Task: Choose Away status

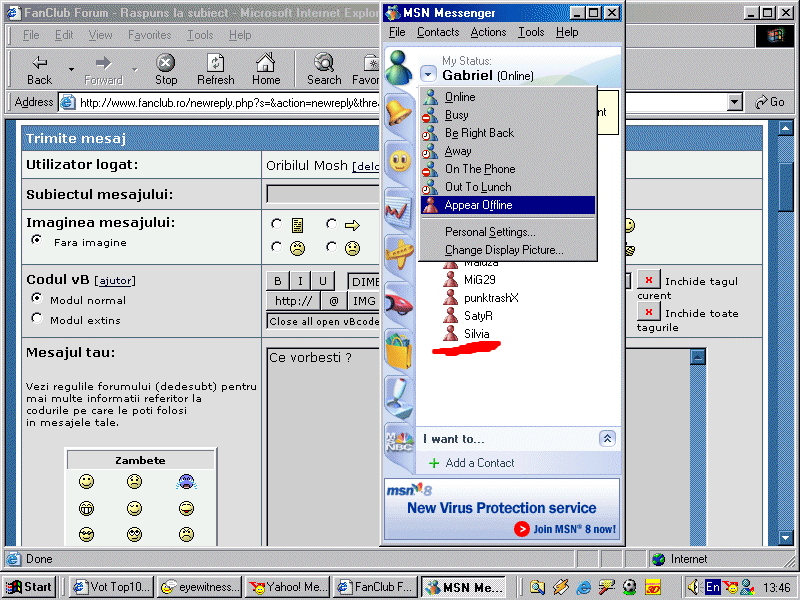Action: 508,151
